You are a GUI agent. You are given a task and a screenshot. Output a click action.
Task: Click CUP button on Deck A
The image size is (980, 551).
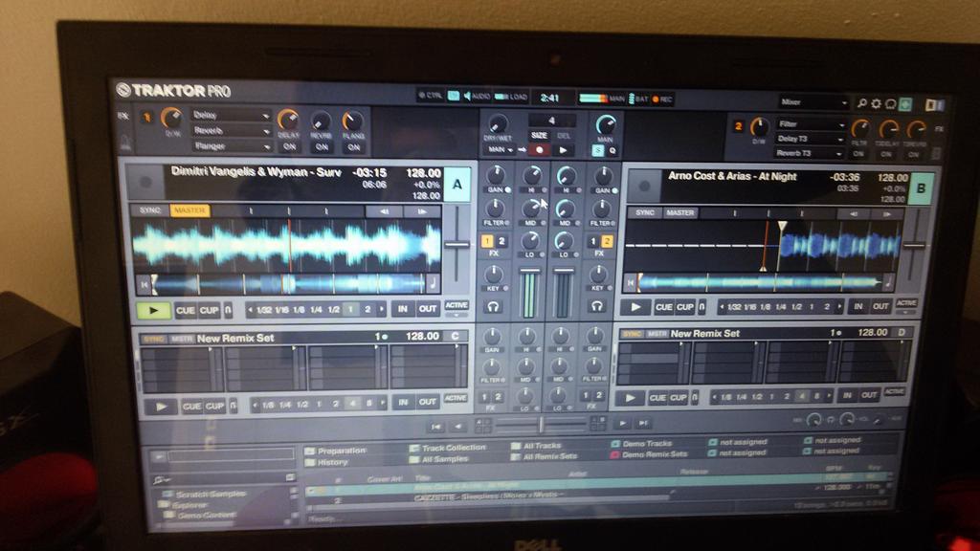coord(210,310)
